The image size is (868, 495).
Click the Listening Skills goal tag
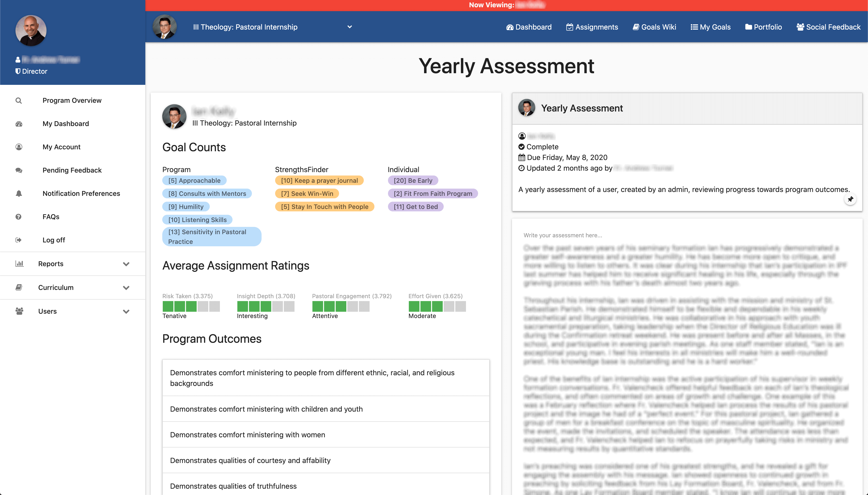[x=197, y=220]
